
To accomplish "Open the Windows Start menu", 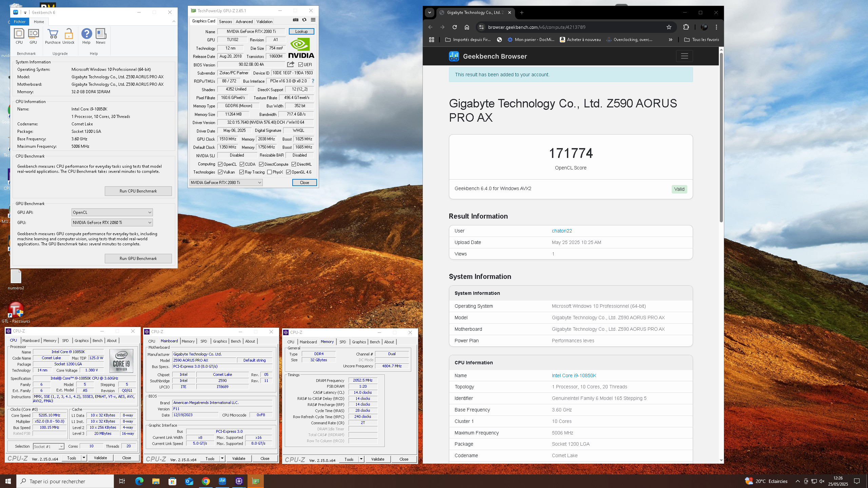I will tap(8, 481).
